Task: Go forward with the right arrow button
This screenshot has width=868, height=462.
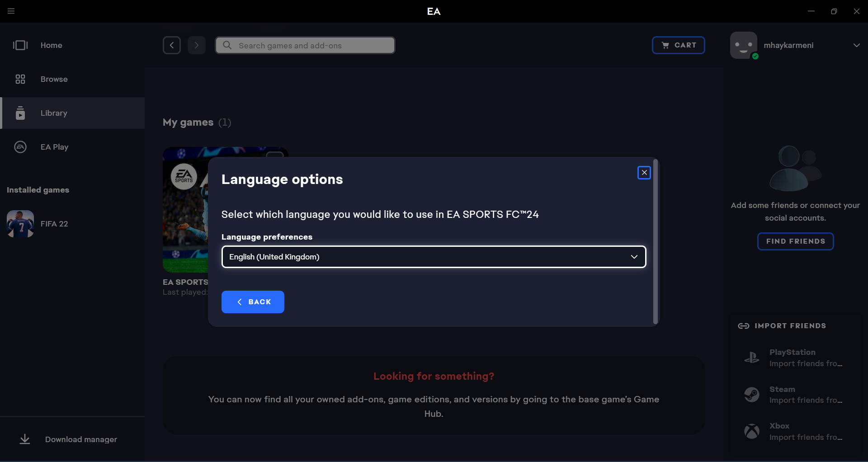Action: [197, 45]
